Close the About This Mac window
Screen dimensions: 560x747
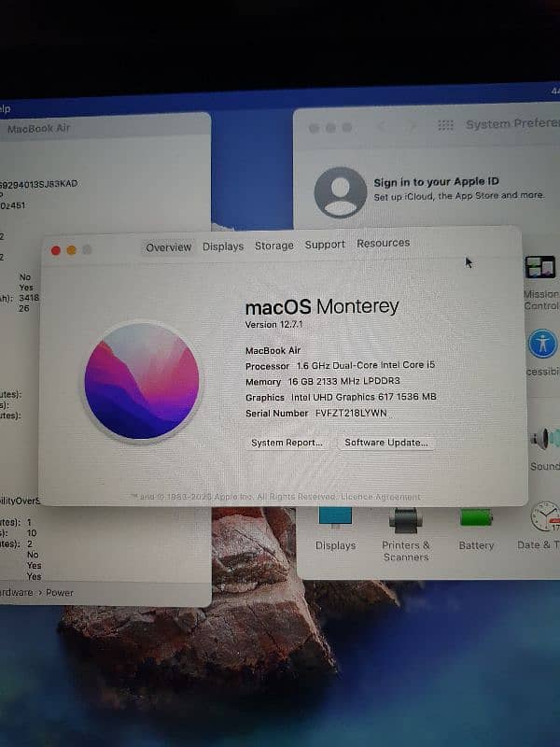(56, 250)
